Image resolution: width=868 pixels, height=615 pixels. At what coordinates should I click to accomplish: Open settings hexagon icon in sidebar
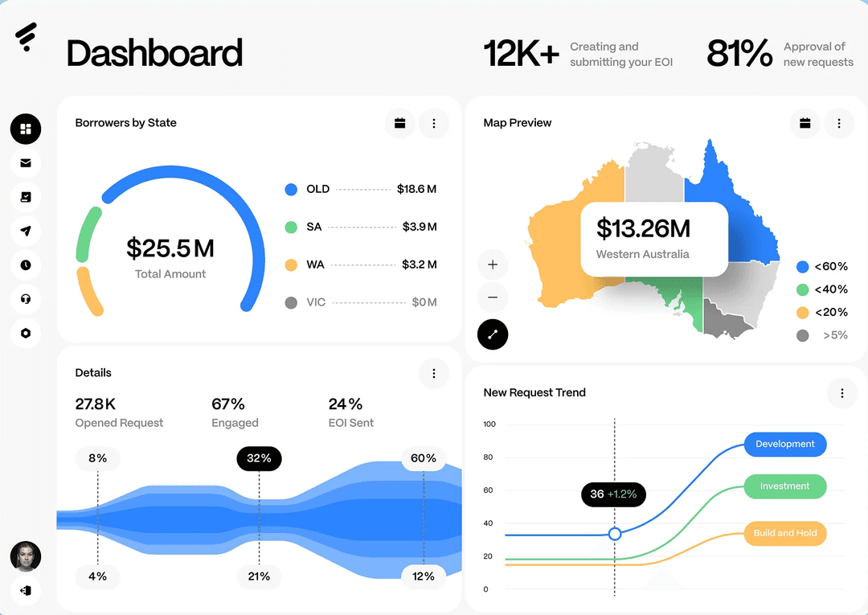[26, 333]
